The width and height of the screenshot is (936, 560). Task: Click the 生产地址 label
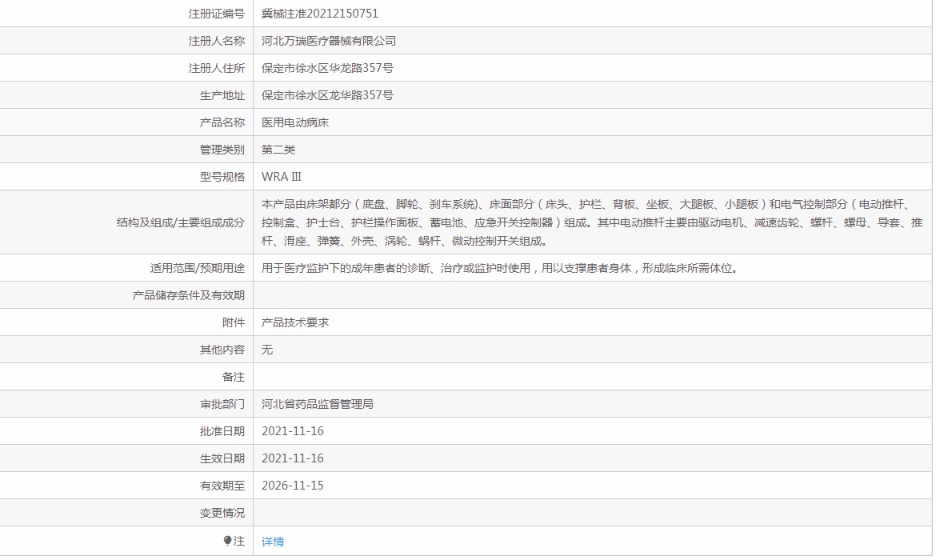coord(222,95)
